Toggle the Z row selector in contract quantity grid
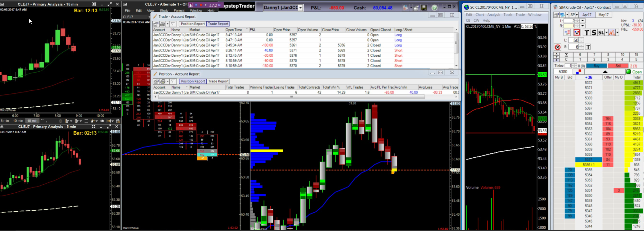The height and width of the screenshot is (231, 644). (557, 60)
